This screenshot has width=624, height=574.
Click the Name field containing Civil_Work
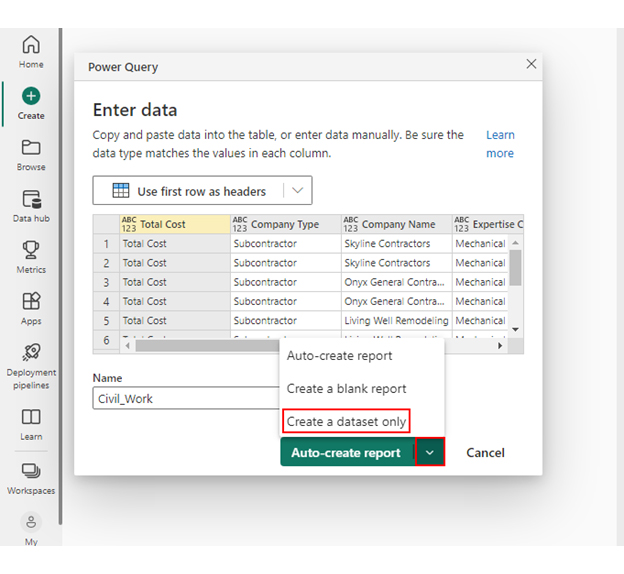pyautogui.click(x=186, y=398)
